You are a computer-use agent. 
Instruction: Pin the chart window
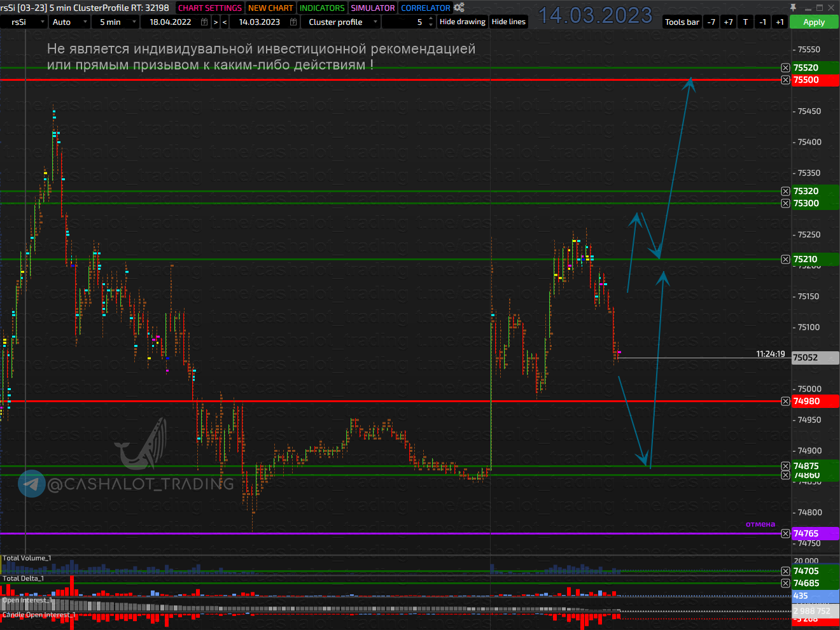(x=793, y=8)
